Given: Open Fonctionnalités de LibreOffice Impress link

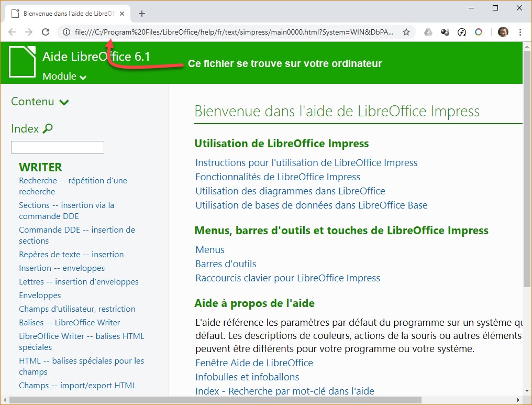Looking at the screenshot, I should pos(278,177).
